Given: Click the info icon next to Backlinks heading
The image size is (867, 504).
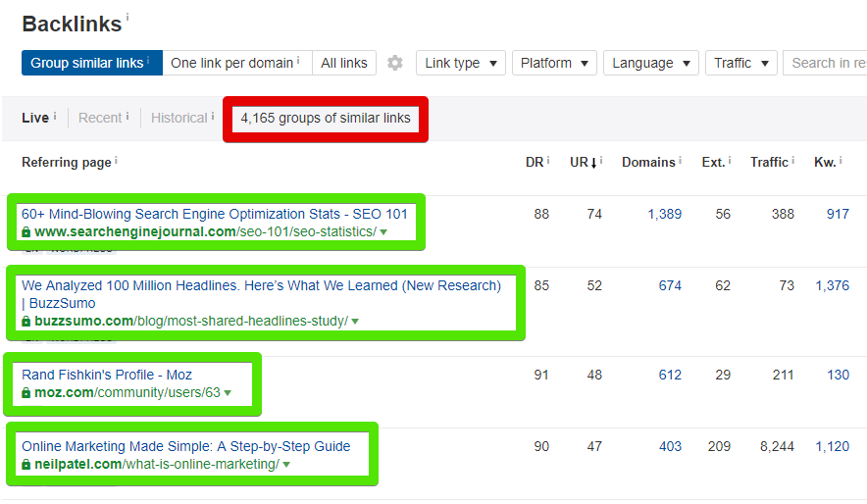Looking at the screenshot, I should (x=127, y=17).
